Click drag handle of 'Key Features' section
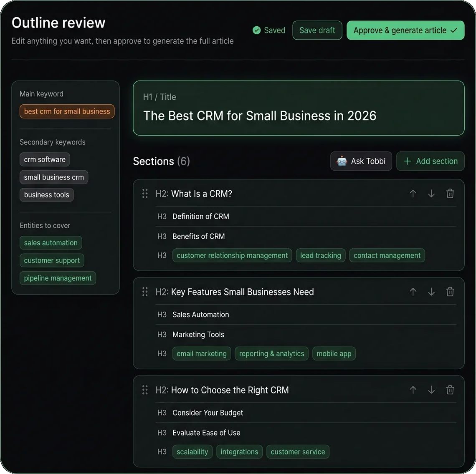 pyautogui.click(x=145, y=292)
